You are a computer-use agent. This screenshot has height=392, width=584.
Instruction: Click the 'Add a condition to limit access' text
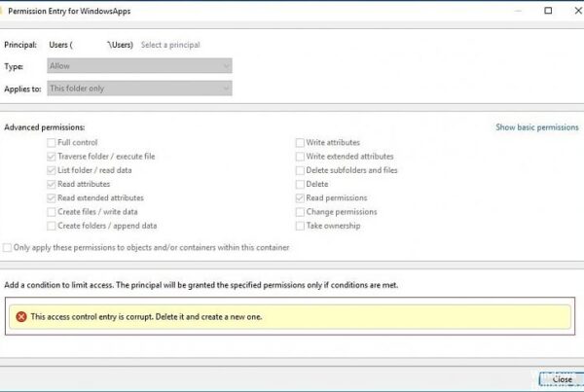click(x=201, y=285)
